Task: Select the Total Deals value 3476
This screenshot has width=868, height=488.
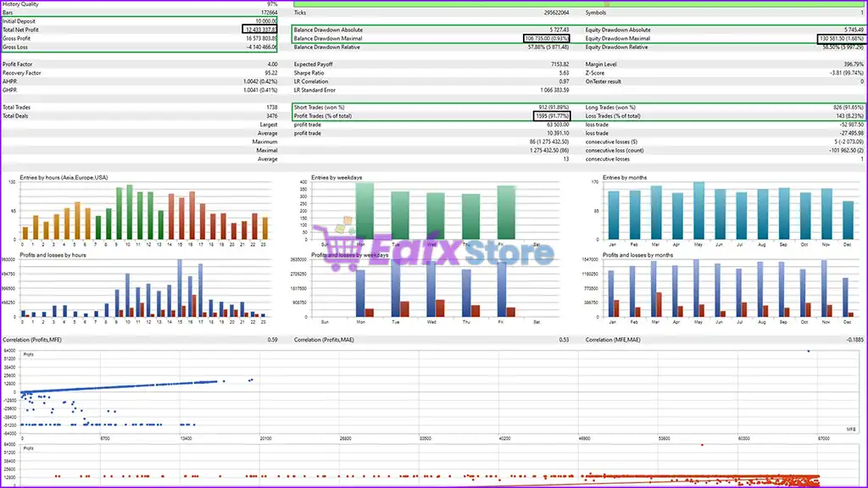Action: (x=272, y=116)
